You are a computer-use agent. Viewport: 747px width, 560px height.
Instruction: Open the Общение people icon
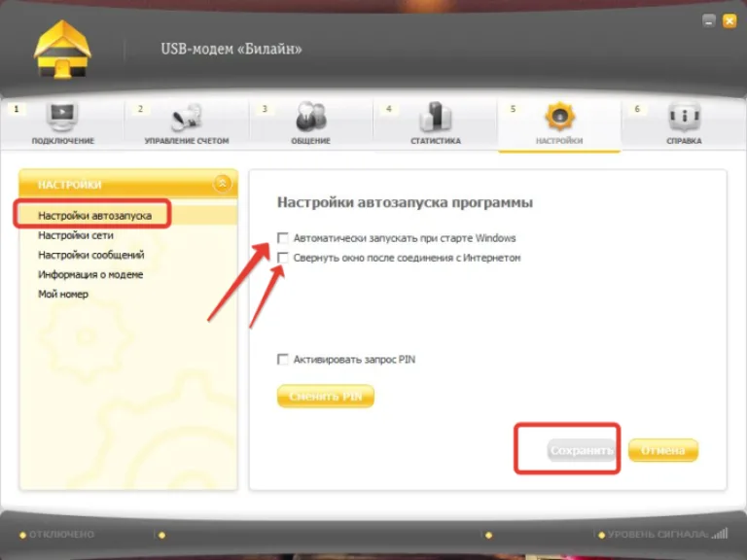[x=310, y=117]
